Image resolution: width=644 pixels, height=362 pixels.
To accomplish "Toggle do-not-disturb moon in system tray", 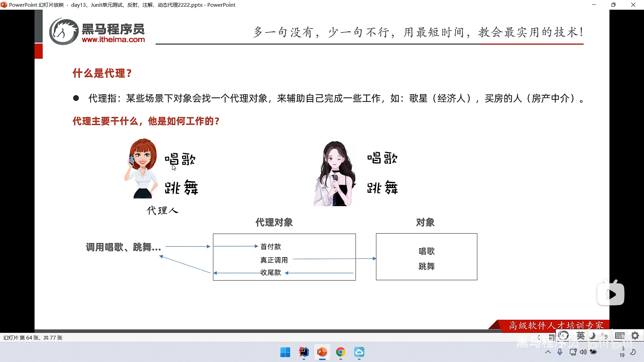I will [x=633, y=352].
